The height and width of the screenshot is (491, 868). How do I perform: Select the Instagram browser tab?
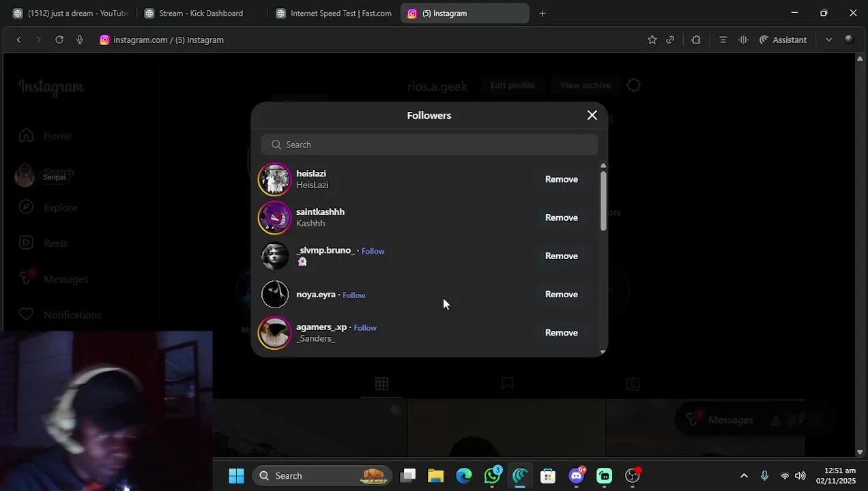point(464,13)
